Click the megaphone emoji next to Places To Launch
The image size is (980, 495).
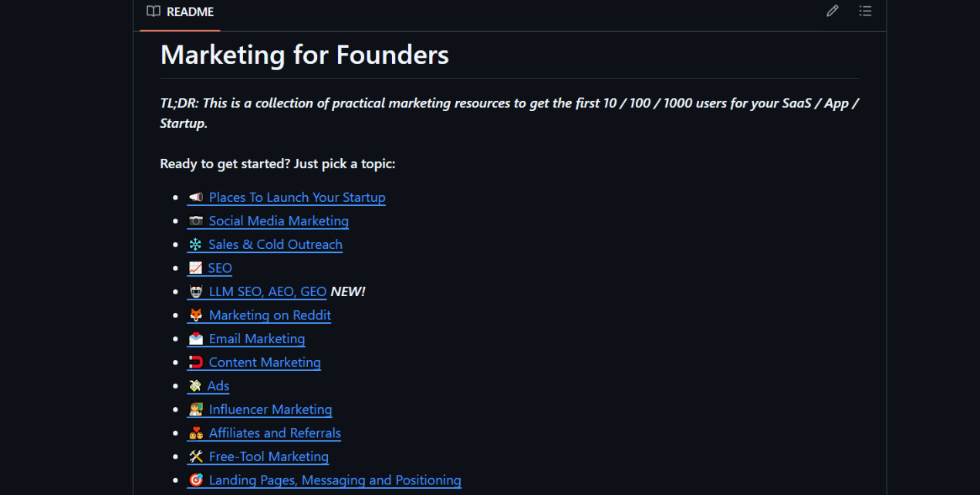(195, 197)
